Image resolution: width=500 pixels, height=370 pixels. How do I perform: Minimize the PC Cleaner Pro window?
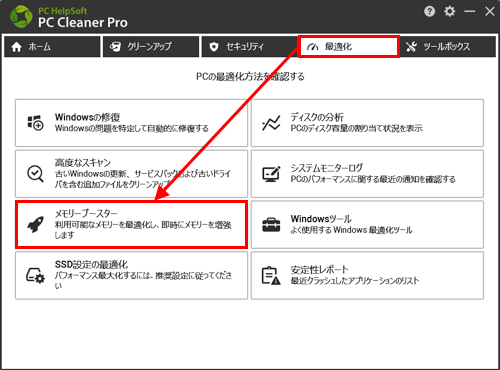point(470,12)
